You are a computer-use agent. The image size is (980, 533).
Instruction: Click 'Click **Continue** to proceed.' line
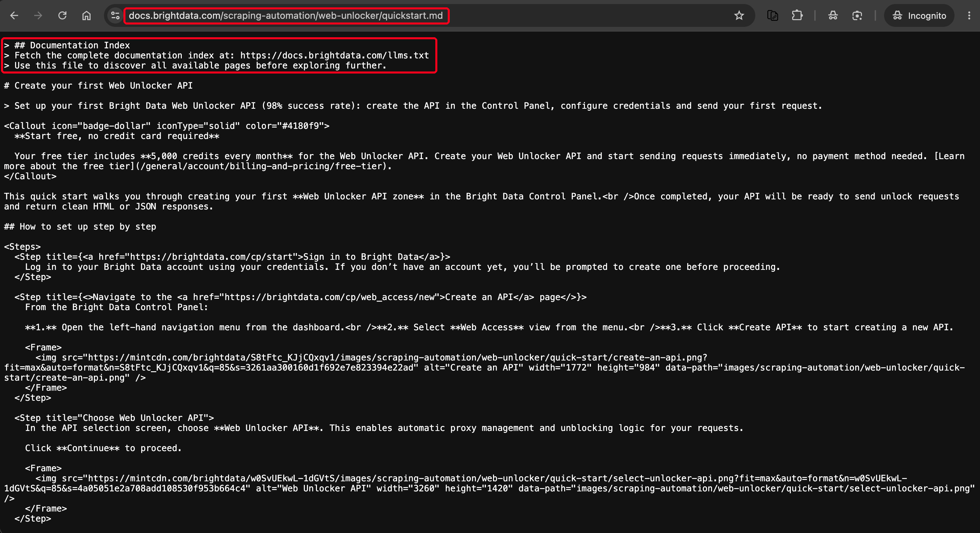click(104, 448)
